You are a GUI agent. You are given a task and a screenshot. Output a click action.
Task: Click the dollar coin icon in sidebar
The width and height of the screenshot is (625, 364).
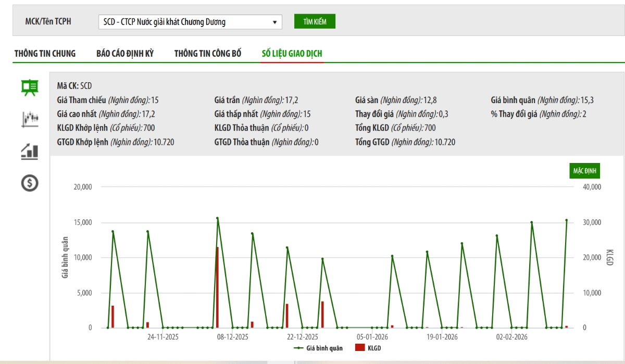point(29,183)
